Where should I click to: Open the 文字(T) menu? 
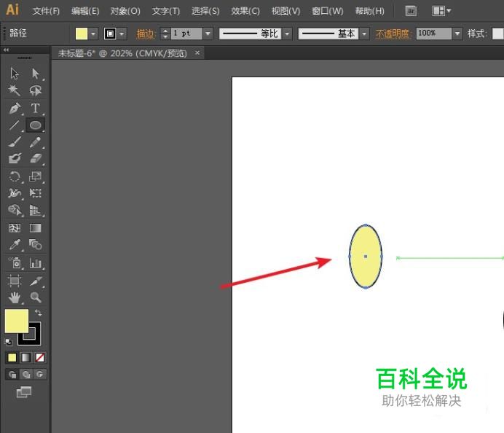(x=166, y=11)
